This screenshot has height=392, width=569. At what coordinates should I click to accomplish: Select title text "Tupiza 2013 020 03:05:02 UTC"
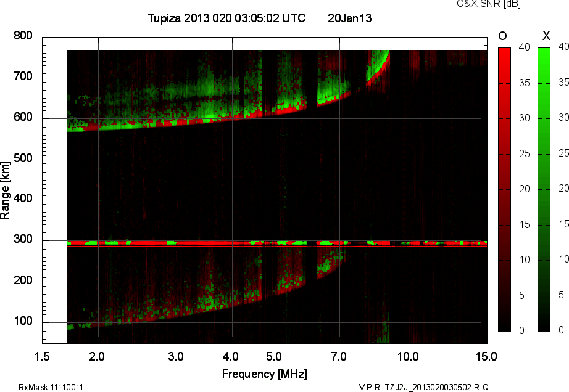(x=227, y=18)
